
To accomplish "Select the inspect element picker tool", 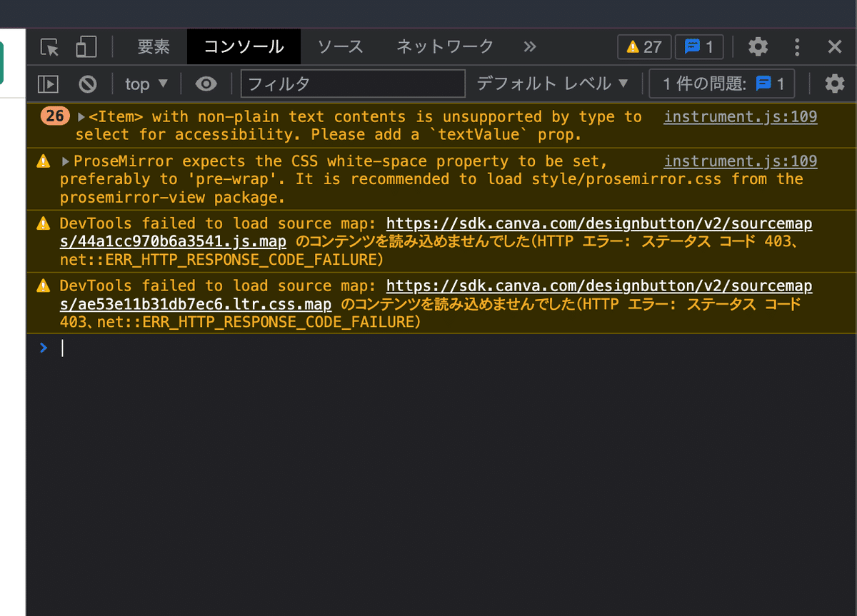I will (49, 46).
